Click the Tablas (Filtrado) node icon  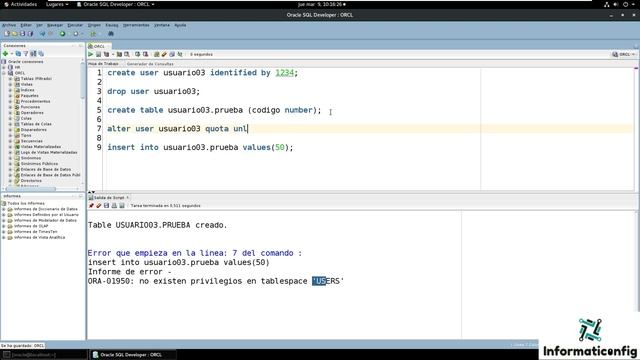pos(17,79)
